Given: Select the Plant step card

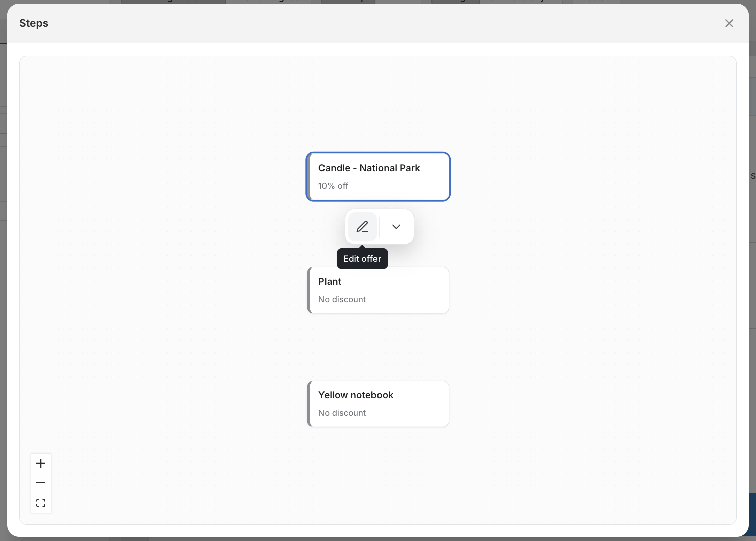Looking at the screenshot, I should (x=378, y=290).
